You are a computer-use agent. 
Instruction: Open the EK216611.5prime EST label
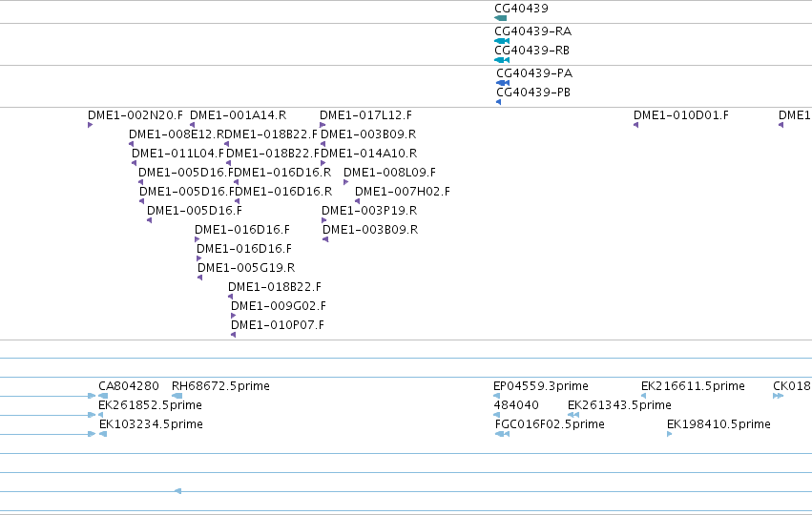(693, 386)
